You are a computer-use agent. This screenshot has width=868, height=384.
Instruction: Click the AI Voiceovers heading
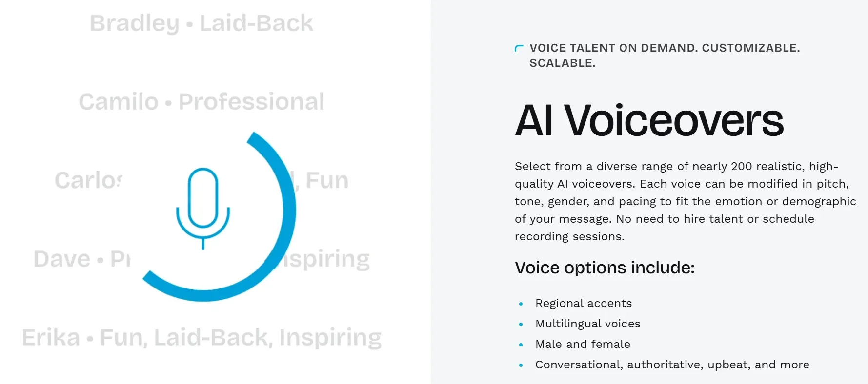[649, 120]
